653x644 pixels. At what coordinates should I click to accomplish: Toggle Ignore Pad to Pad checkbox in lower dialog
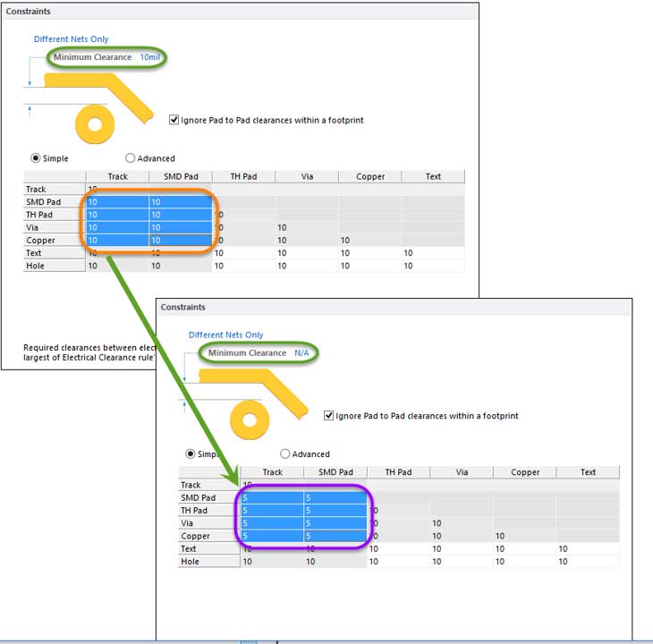(329, 416)
